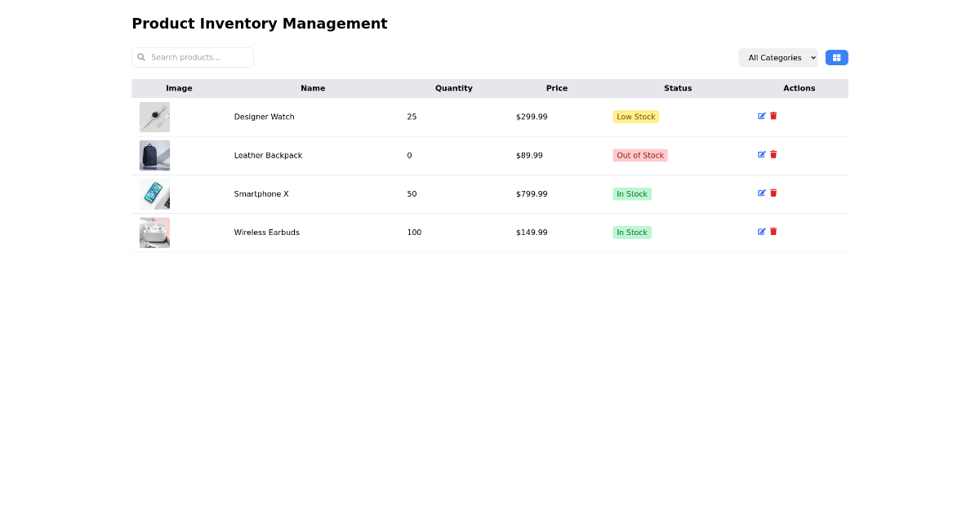Switch to grid view layout

[836, 57]
